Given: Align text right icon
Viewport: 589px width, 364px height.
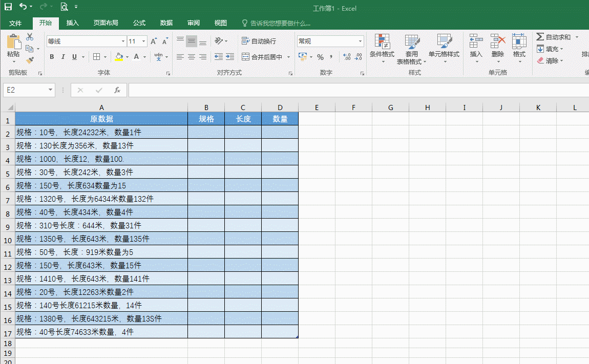Looking at the screenshot, I should coord(203,57).
